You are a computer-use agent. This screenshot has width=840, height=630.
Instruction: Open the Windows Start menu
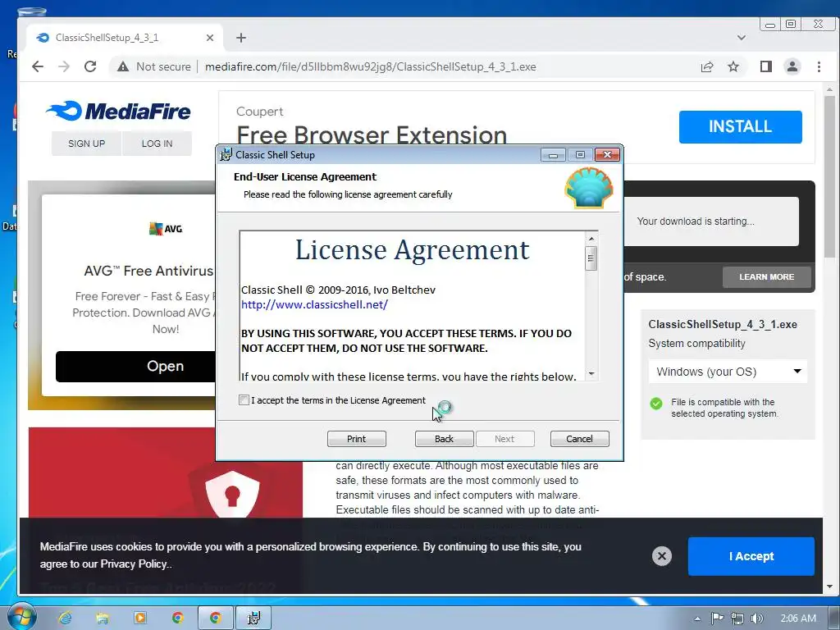[21, 618]
